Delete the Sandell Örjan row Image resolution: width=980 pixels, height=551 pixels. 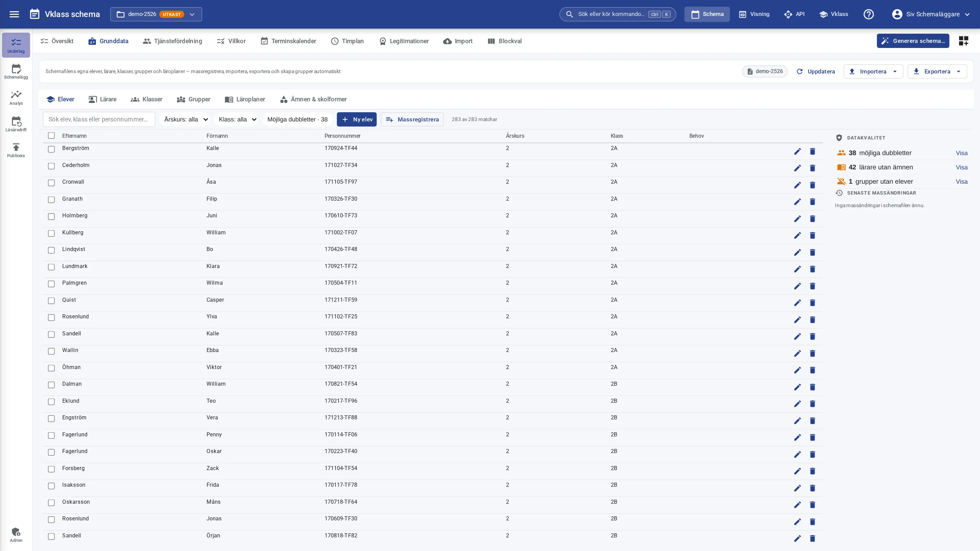pos(812,538)
